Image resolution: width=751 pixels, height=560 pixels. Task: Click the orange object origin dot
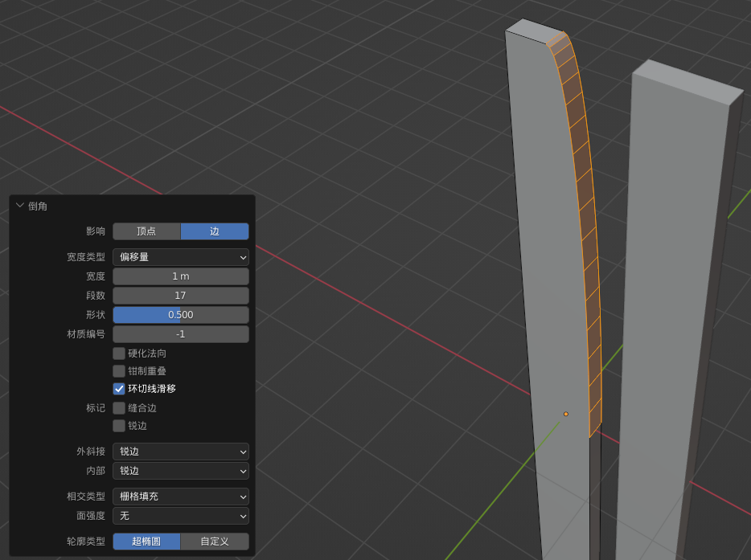[565, 414]
